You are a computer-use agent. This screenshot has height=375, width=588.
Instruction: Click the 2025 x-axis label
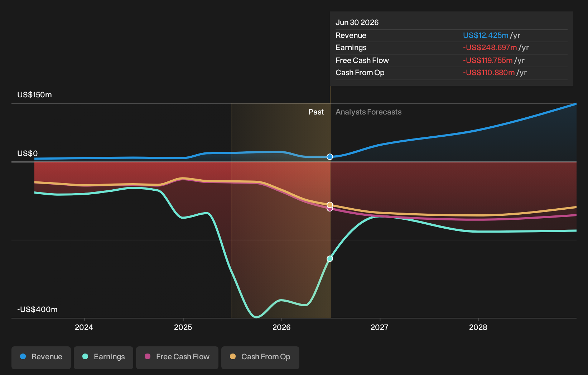point(183,327)
